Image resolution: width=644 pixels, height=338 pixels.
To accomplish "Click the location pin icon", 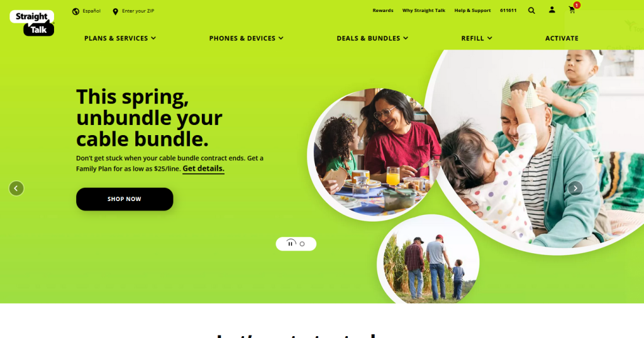I will [x=116, y=11].
